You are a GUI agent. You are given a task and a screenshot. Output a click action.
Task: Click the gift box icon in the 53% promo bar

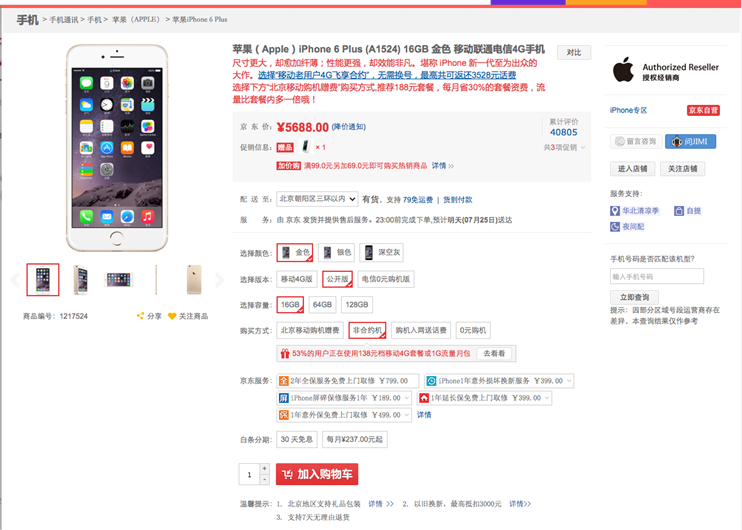285,353
